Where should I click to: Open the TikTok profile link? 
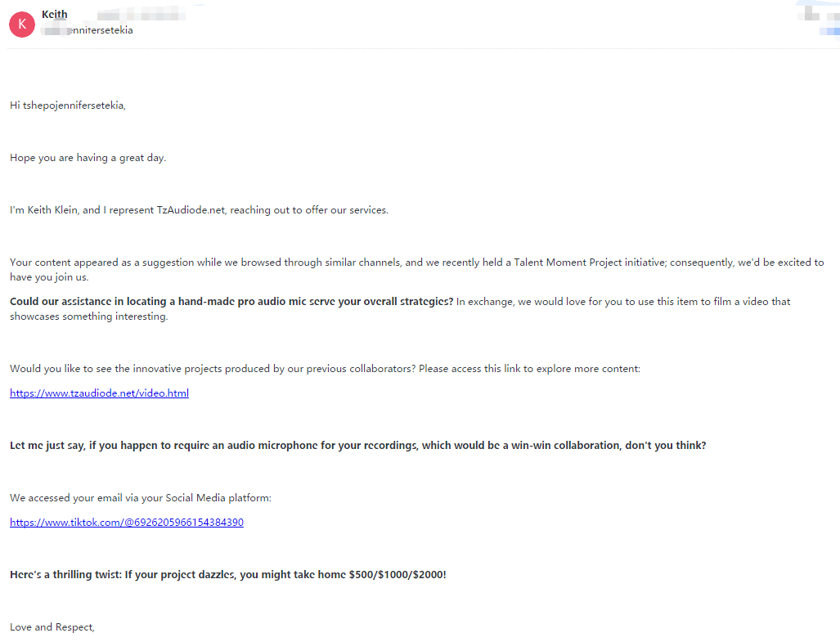point(126,523)
